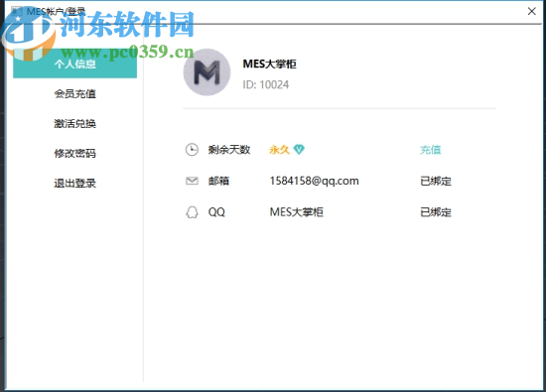Click 退出登录 to log out
546x392 pixels.
(x=74, y=184)
